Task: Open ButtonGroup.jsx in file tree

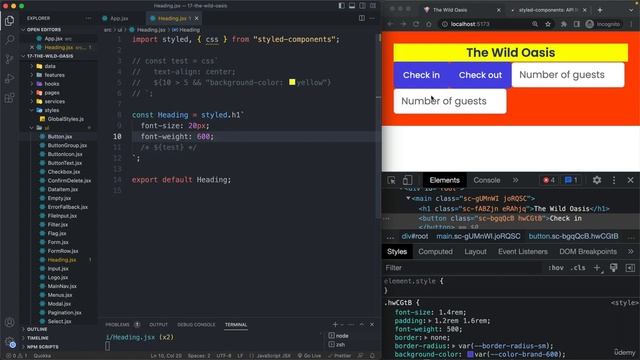Action: 67,145
